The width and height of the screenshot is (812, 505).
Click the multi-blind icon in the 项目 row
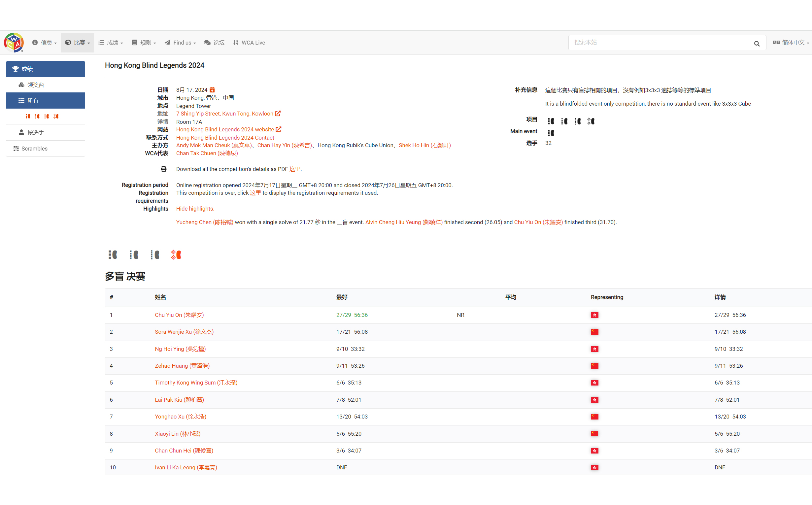pyautogui.click(x=591, y=121)
